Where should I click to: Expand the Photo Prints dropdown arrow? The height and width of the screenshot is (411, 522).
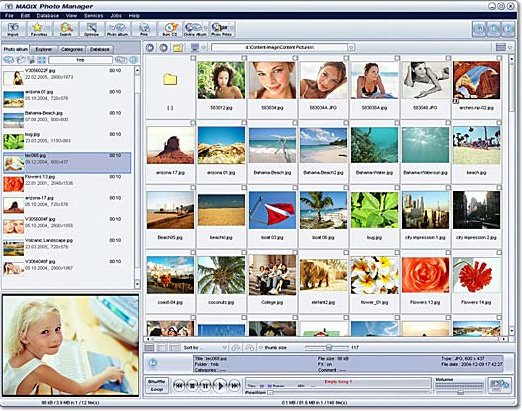click(232, 28)
